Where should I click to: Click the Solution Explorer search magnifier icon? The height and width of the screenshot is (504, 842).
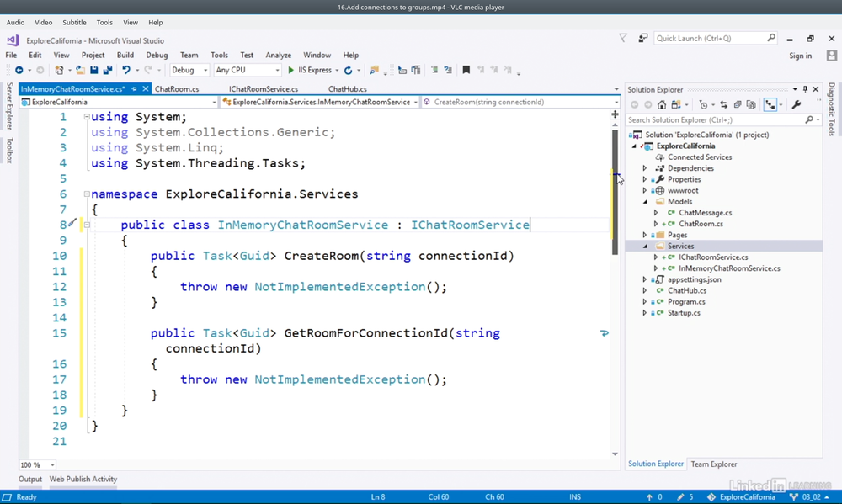click(809, 119)
